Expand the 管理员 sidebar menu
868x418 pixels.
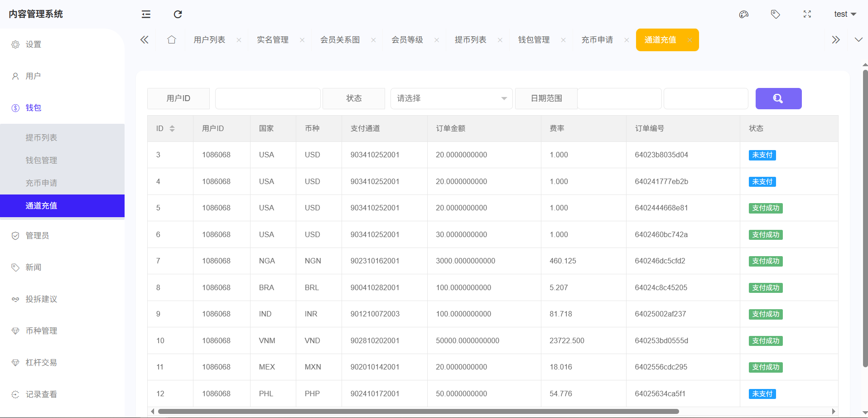coord(37,236)
